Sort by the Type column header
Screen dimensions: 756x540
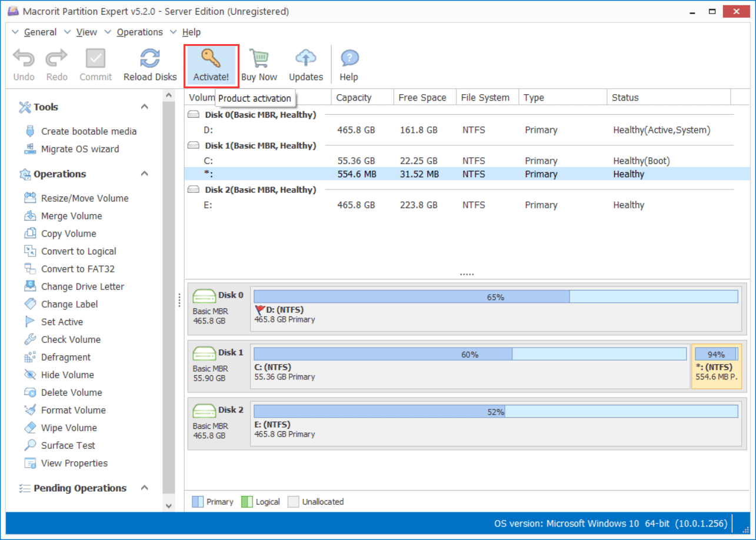562,98
